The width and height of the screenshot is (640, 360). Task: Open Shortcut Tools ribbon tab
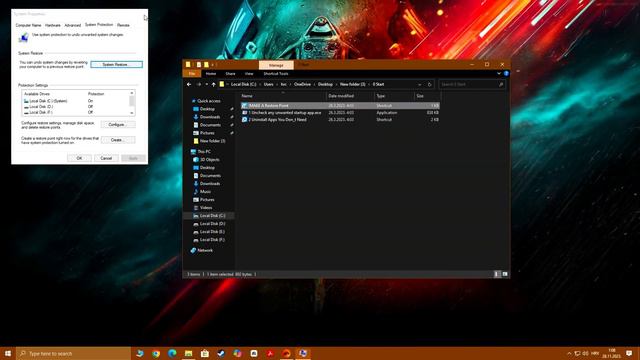[x=276, y=74]
